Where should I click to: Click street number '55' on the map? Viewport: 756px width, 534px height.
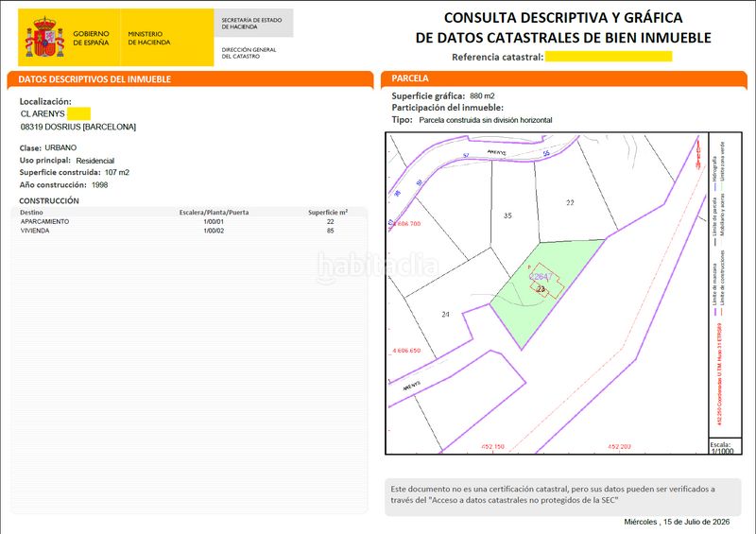(546, 153)
